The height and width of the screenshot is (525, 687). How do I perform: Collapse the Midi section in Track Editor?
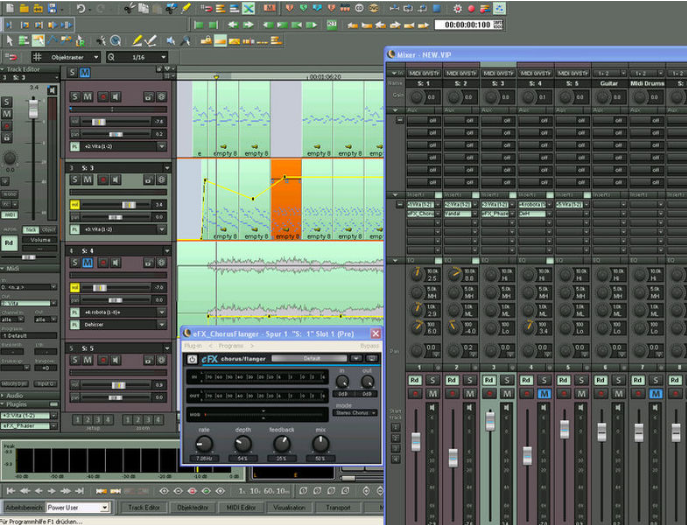3,268
